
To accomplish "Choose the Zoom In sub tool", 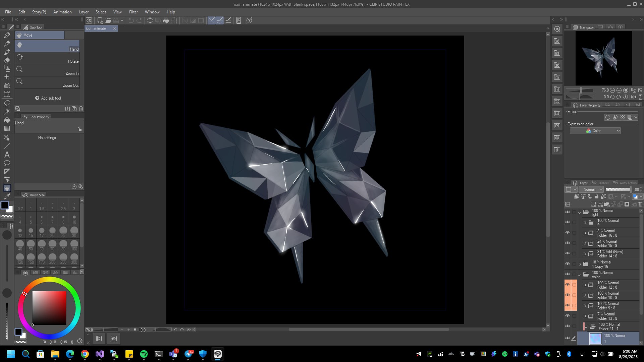I will coord(47,70).
